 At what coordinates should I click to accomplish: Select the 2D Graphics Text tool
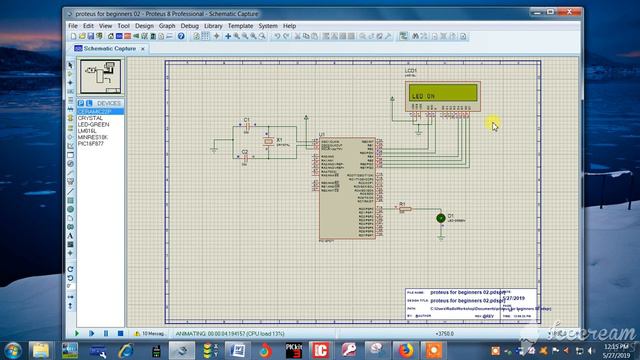click(x=70, y=236)
